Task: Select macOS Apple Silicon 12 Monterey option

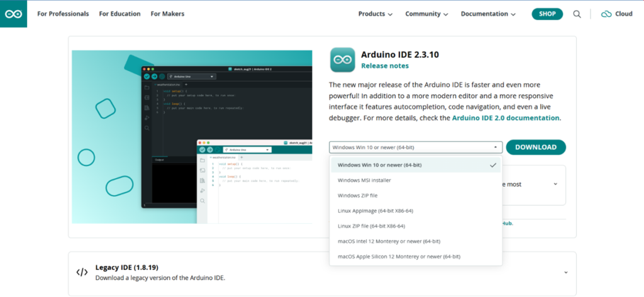Action: point(416,256)
